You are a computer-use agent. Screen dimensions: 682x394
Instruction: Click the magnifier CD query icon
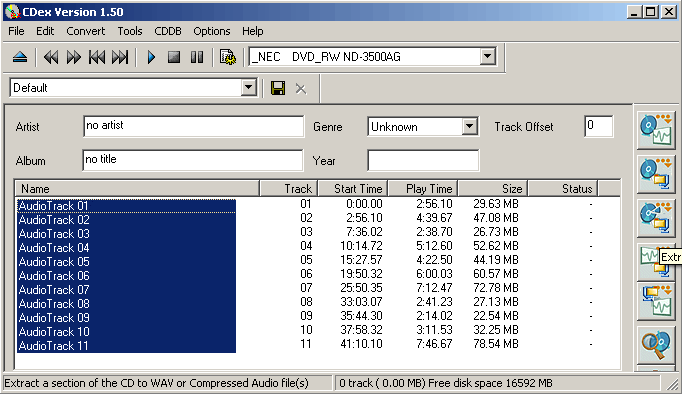pos(656,345)
